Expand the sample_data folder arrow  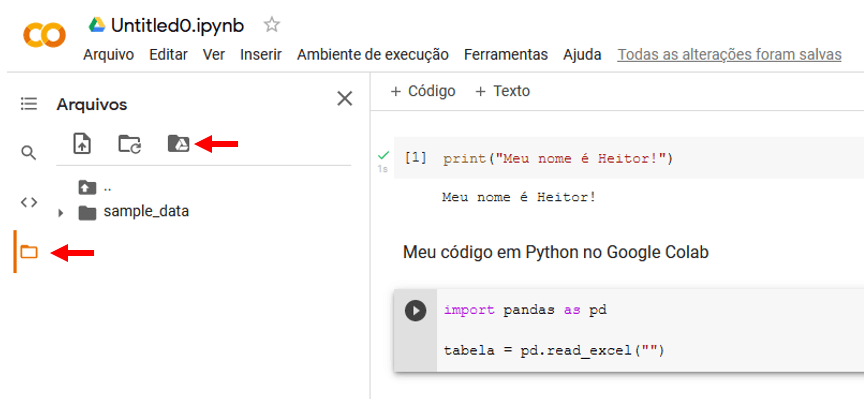(x=61, y=212)
